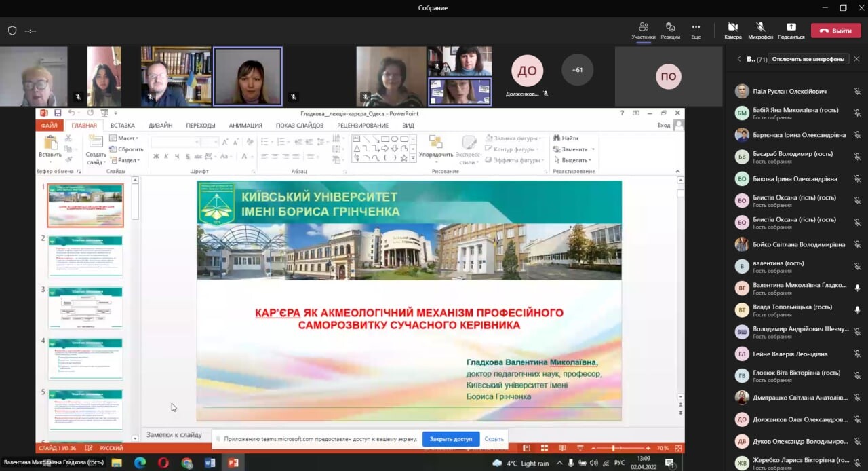
Task: Open the Участники participants panel icon
Action: [643, 27]
